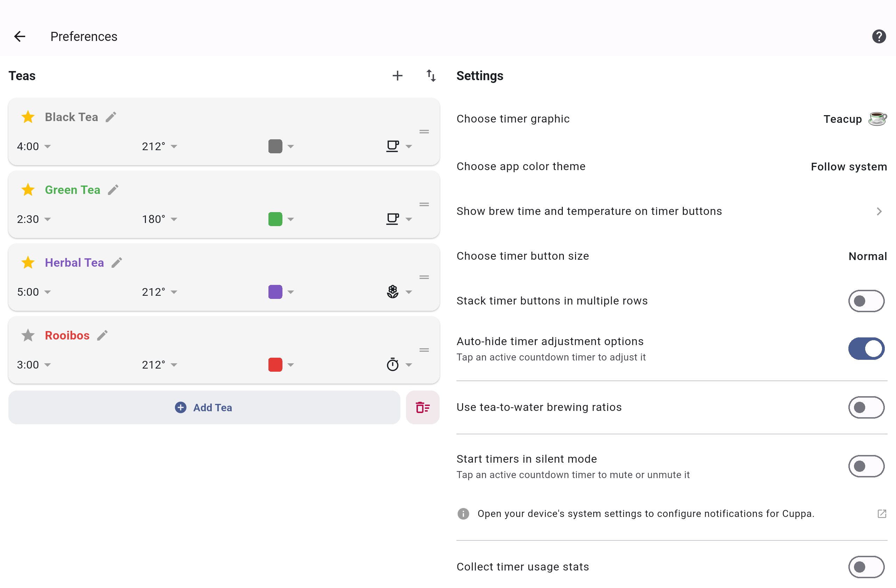Click the back arrow icon

coord(20,36)
